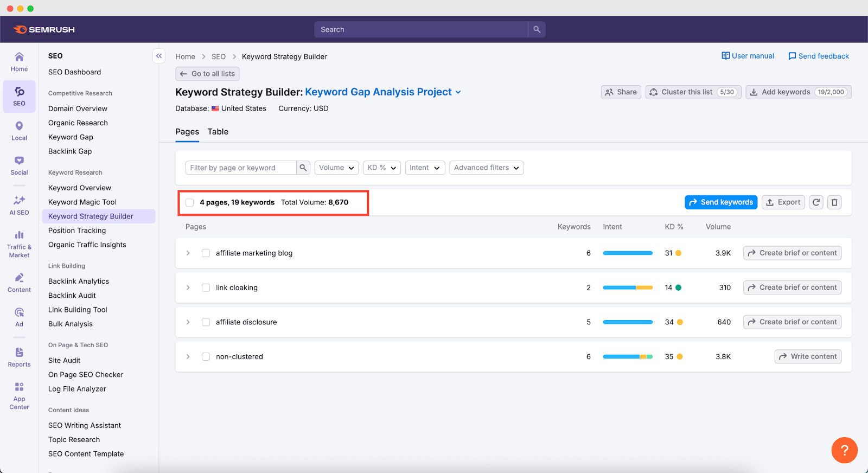Image resolution: width=868 pixels, height=473 pixels.
Task: Collapse the SEO sidebar with double-chevron icon
Action: tap(159, 56)
